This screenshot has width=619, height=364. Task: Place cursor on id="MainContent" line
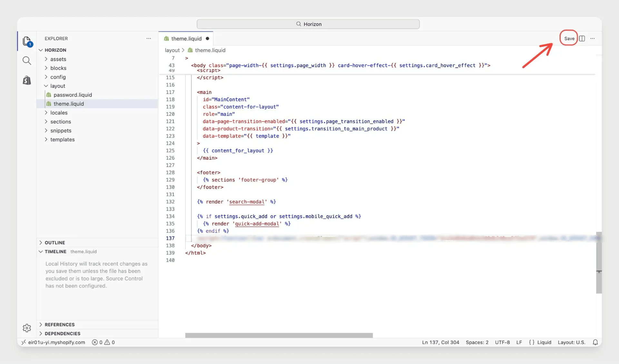click(226, 100)
